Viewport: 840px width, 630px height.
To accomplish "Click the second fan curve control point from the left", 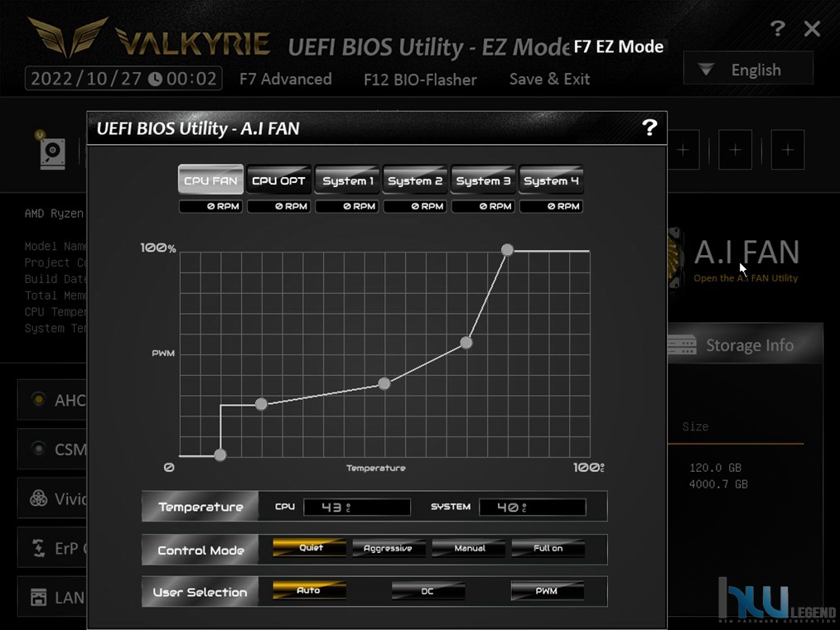I will pos(261,404).
